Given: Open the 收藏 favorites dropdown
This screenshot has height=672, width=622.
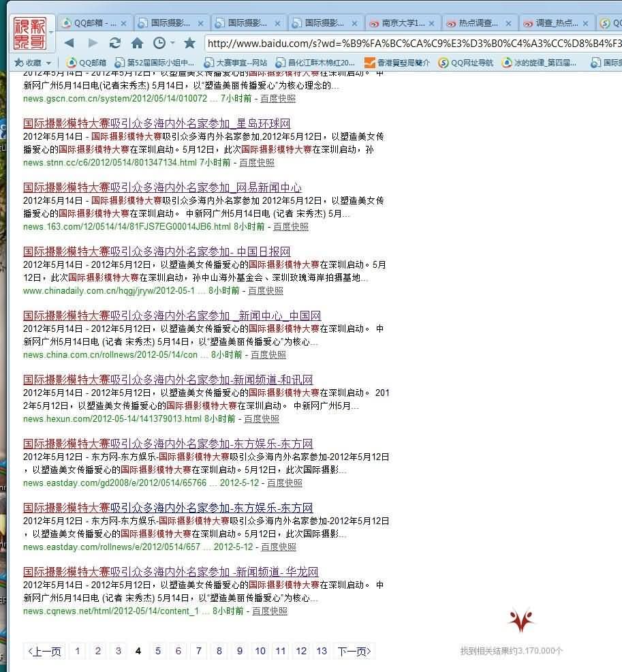Looking at the screenshot, I should click(33, 63).
